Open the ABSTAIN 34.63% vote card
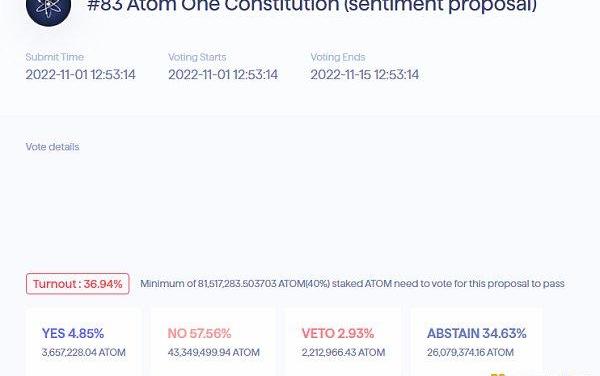This screenshot has height=376, width=600. coord(476,342)
